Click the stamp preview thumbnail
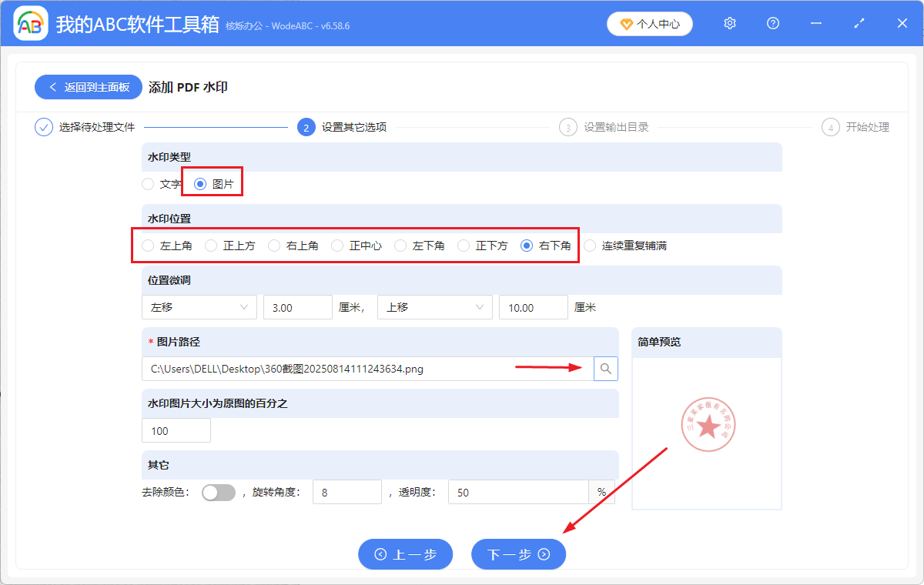924x585 pixels. click(708, 424)
